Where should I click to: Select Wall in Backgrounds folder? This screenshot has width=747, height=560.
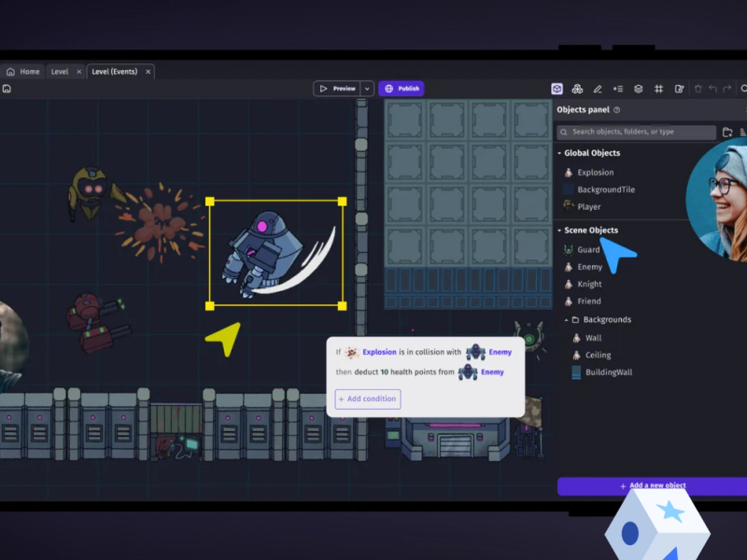pyautogui.click(x=593, y=338)
